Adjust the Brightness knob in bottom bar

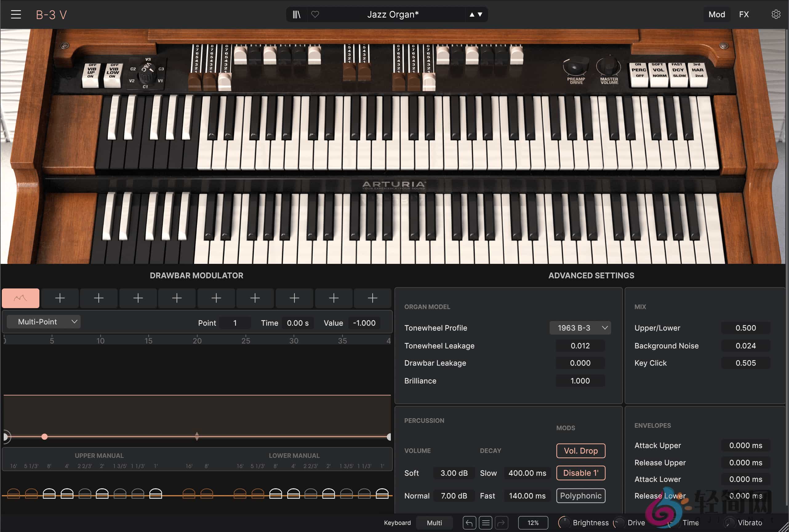[565, 523]
